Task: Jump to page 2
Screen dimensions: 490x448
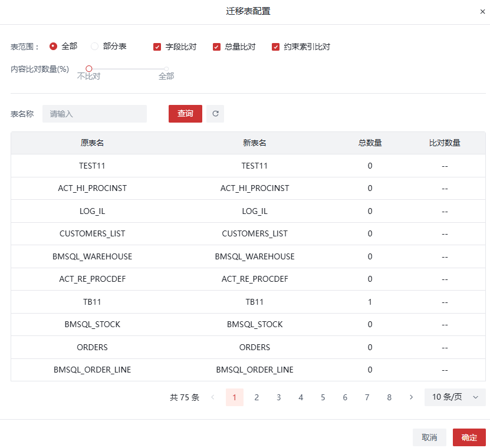Action: pos(256,397)
